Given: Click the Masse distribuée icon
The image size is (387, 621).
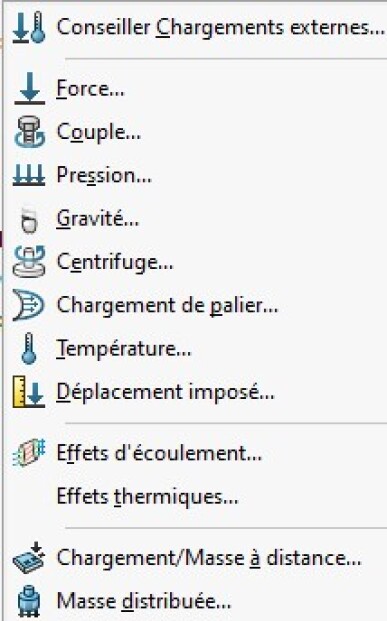Looking at the screenshot, I should coord(29,601).
